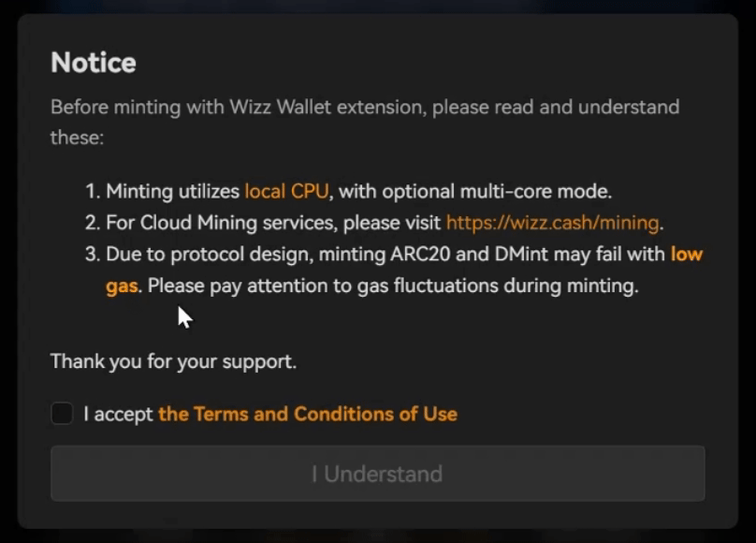This screenshot has width=756, height=543.
Task: Click the Notice heading
Action: point(94,63)
